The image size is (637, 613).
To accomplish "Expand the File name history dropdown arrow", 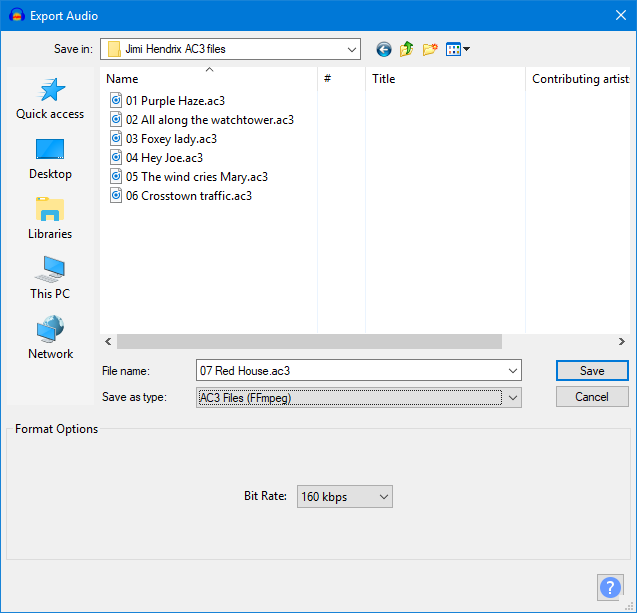I will pos(513,370).
